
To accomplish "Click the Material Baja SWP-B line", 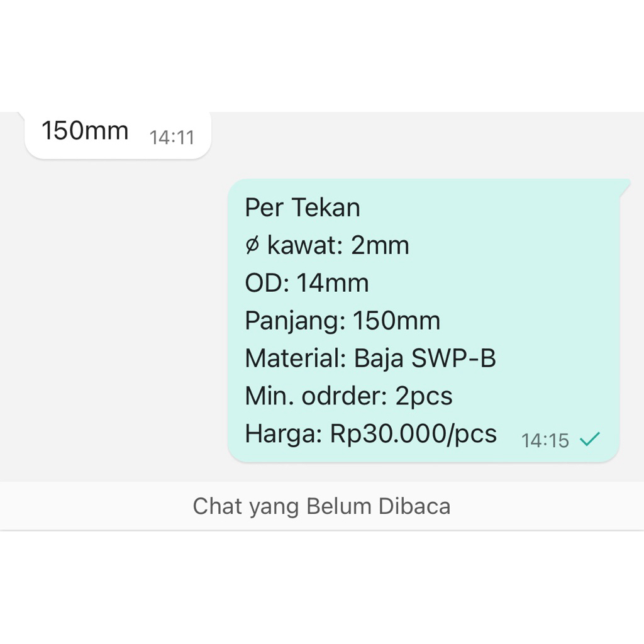I will point(370,358).
